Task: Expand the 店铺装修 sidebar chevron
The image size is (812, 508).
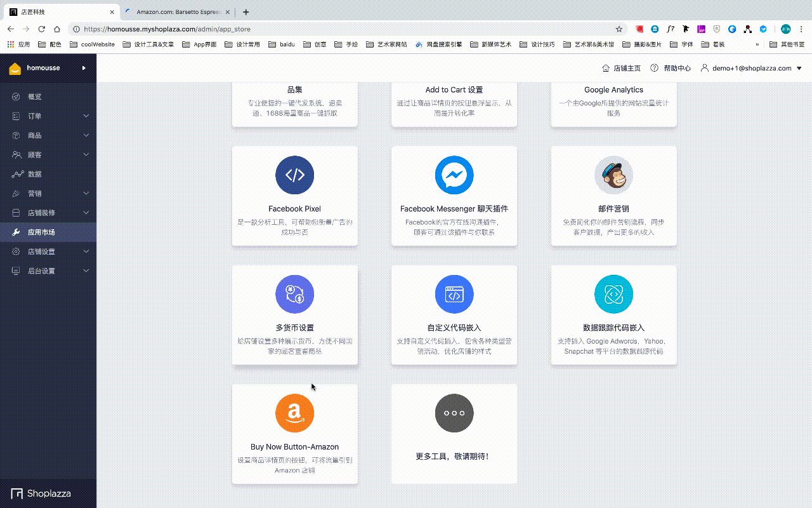Action: coord(86,213)
